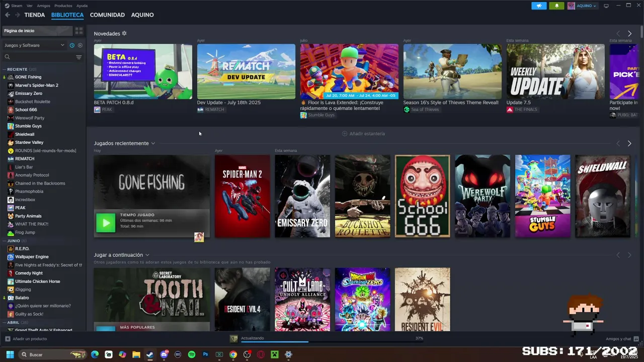The image size is (644, 362).
Task: Open Shieldwall cover in recent games
Action: 603,196
